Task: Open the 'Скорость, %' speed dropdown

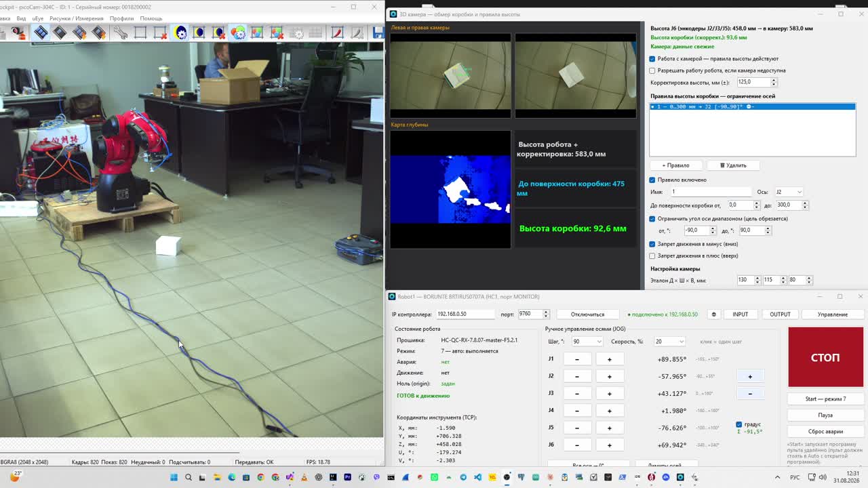Action: [669, 342]
